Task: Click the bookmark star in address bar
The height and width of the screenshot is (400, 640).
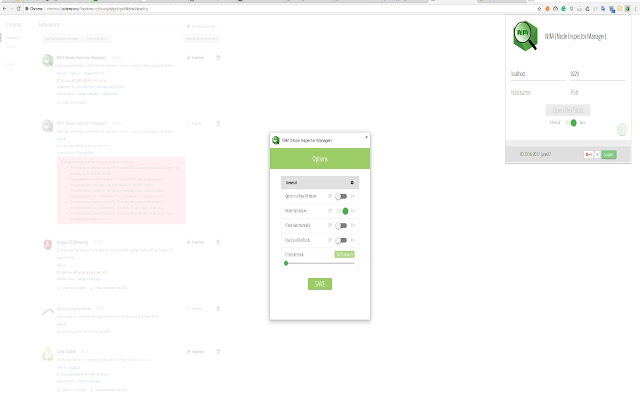Action: [x=539, y=9]
